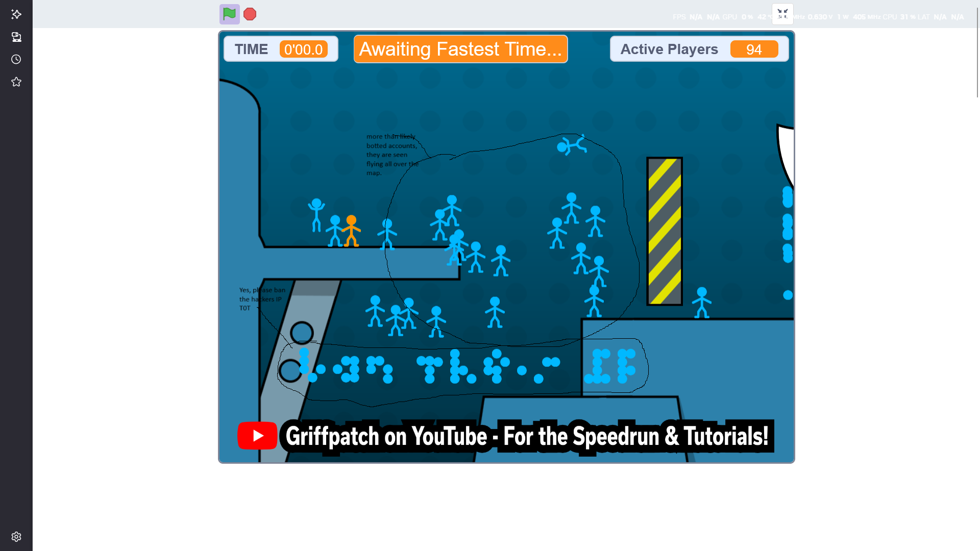Screen dimensions: 980x551
Task: Open the sparkles icon in the sidebar
Action: (16, 14)
